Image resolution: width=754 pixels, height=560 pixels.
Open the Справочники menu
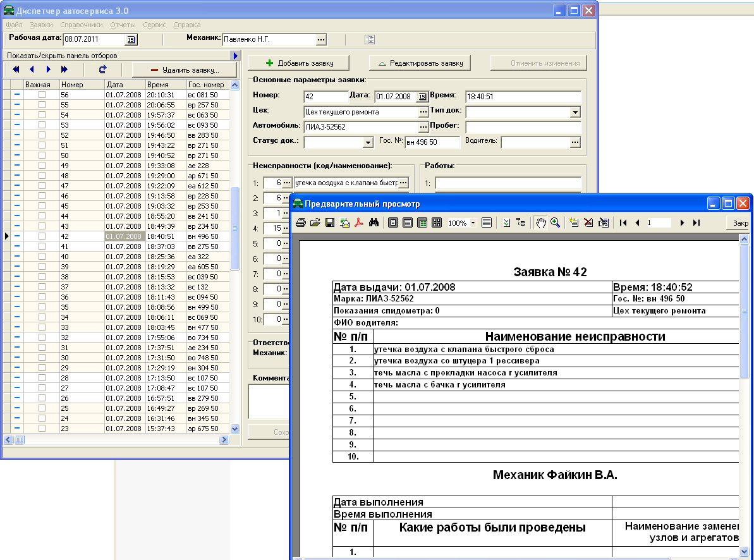point(82,25)
